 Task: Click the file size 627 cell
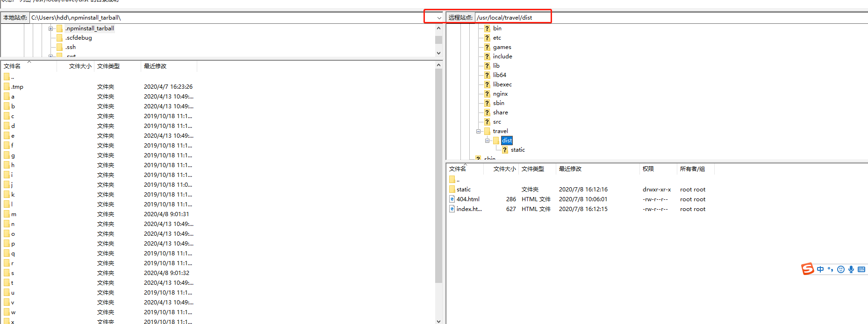511,209
